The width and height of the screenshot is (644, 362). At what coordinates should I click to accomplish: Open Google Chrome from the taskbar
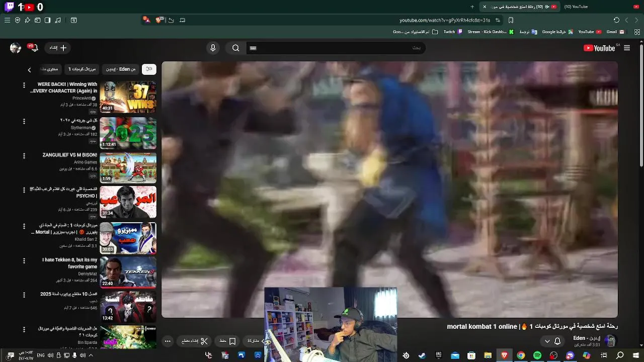pyautogui.click(x=521, y=355)
